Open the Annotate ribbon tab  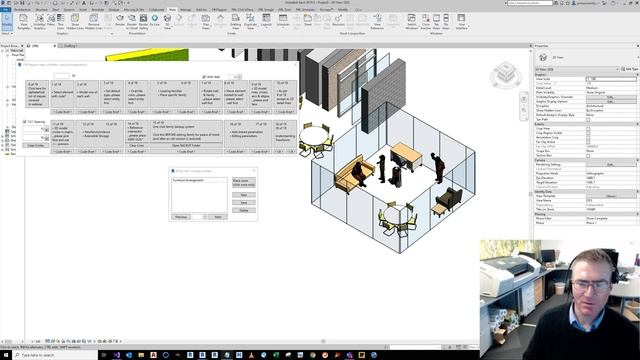(x=98, y=9)
